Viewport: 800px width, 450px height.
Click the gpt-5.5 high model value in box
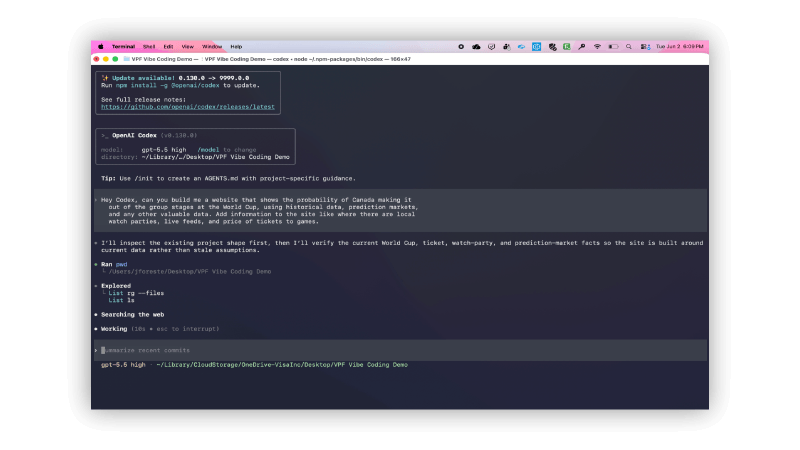[x=164, y=149]
